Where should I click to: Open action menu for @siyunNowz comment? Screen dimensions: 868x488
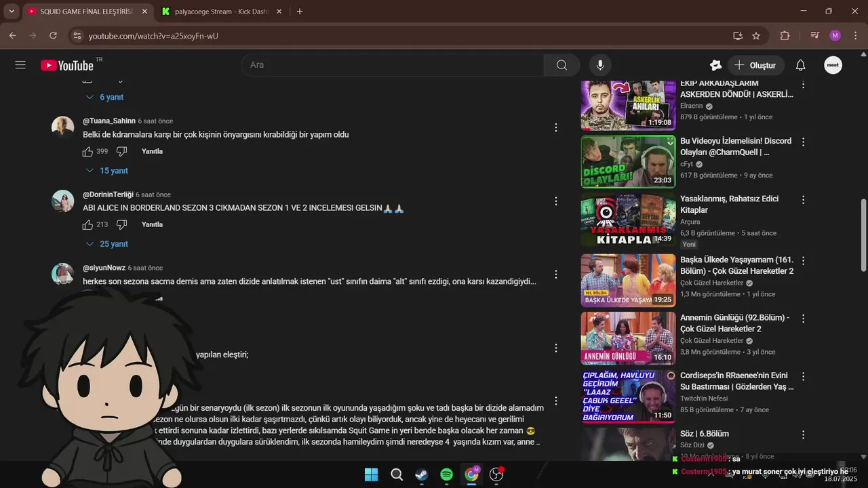pyautogui.click(x=556, y=274)
